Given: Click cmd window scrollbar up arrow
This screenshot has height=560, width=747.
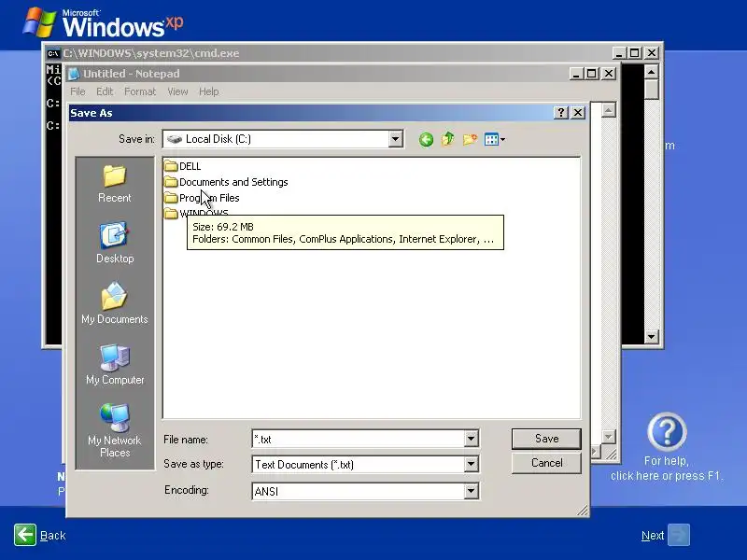Looking at the screenshot, I should click(x=651, y=72).
